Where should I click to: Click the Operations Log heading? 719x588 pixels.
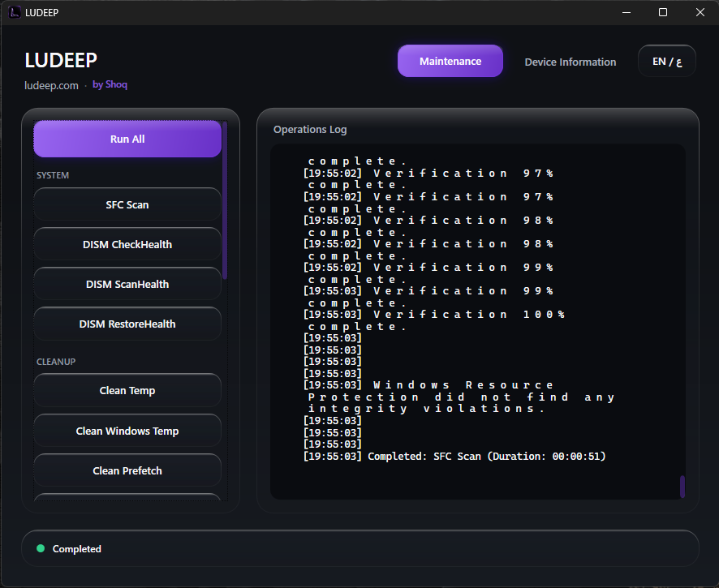[x=310, y=129]
